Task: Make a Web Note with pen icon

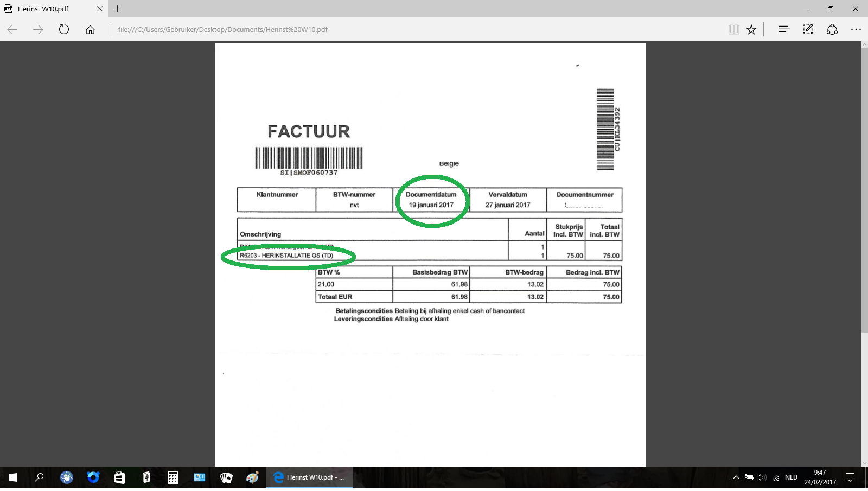Action: tap(808, 30)
